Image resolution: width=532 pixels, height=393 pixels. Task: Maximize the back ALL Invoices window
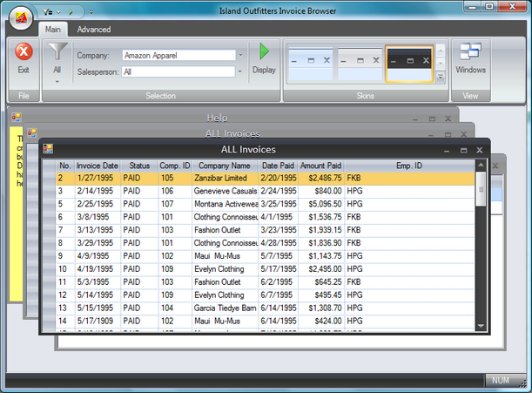(x=448, y=135)
